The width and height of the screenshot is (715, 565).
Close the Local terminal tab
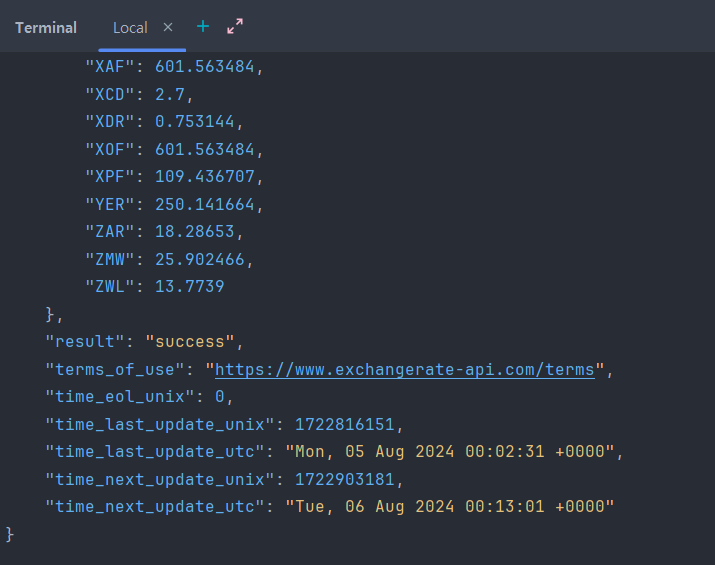click(168, 27)
